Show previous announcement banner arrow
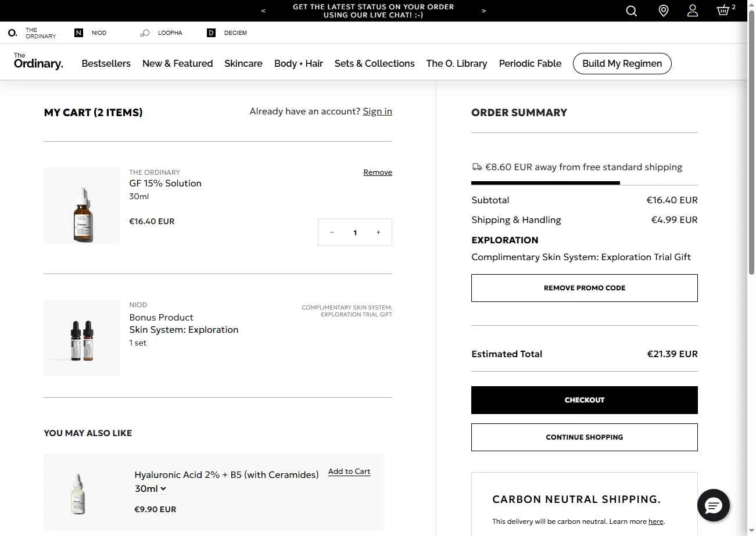Viewport: 756px width, 536px height. (x=263, y=10)
